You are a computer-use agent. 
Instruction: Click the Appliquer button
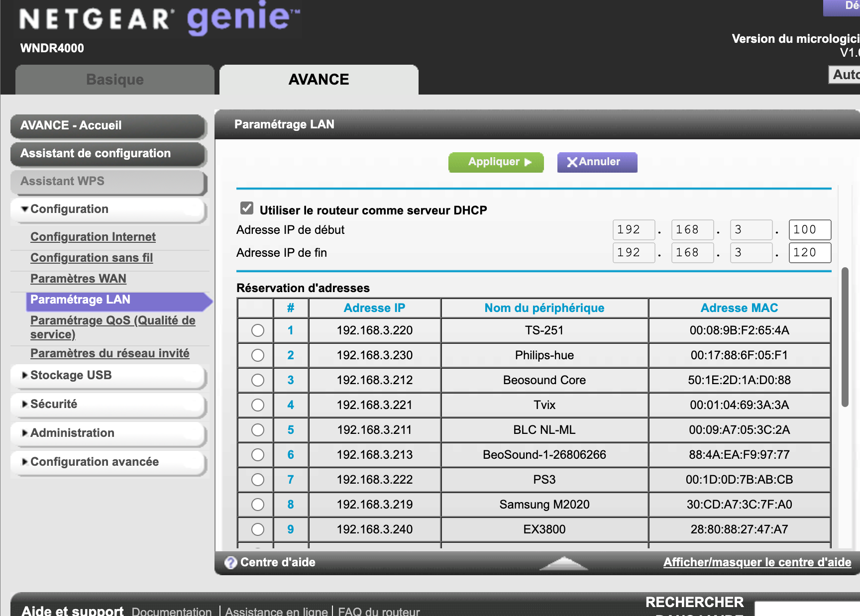coord(496,162)
